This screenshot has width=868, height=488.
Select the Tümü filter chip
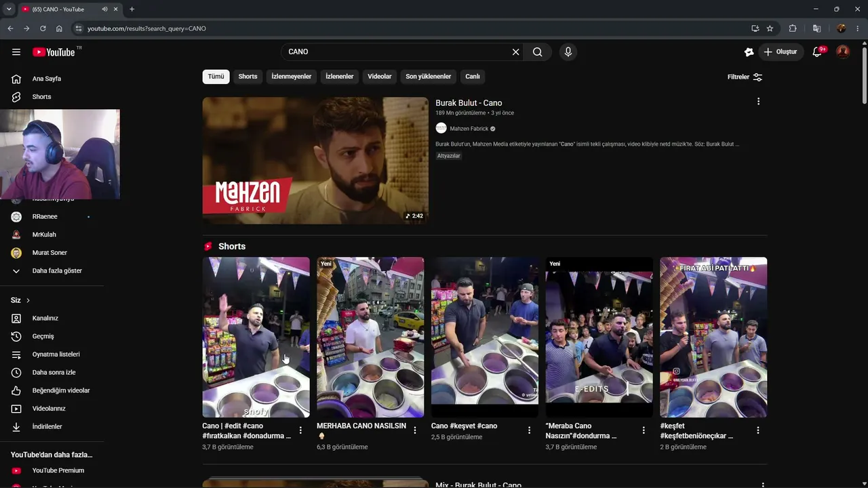[x=216, y=77]
